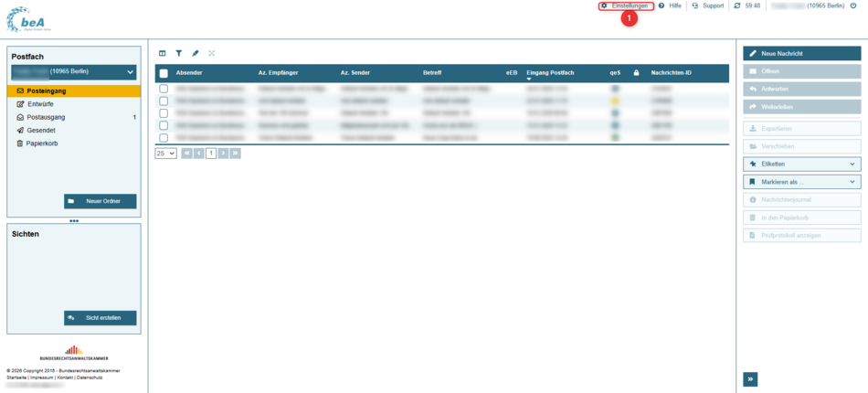
Task: Check the last message row checkbox
Action: pos(164,138)
